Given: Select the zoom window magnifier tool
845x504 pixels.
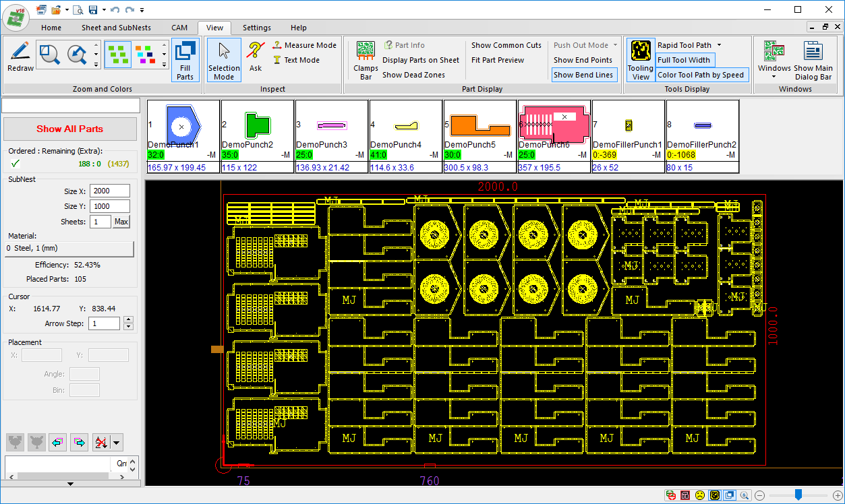Looking at the screenshot, I should tap(49, 54).
